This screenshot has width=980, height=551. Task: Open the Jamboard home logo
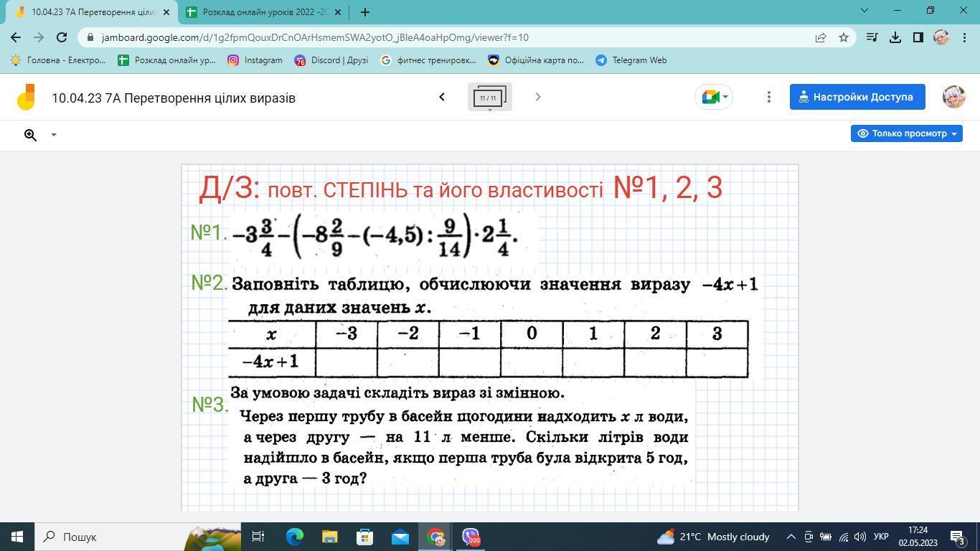point(26,97)
